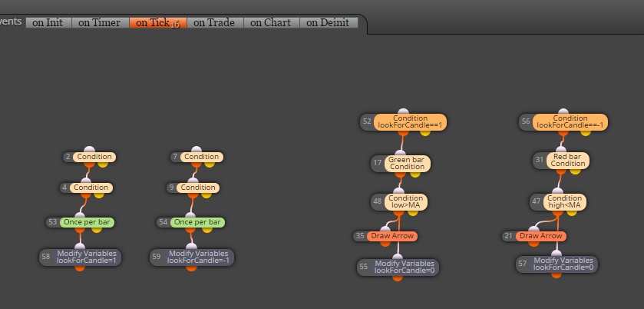Click yellow output port of block 53

(97, 229)
